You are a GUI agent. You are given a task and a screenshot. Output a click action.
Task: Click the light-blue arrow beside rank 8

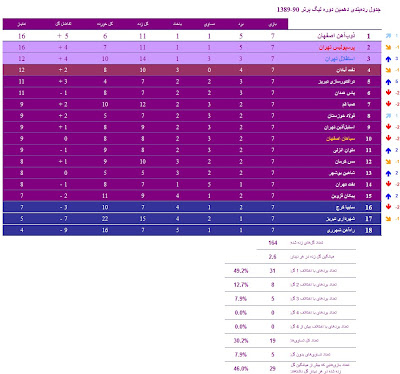pyautogui.click(x=388, y=116)
